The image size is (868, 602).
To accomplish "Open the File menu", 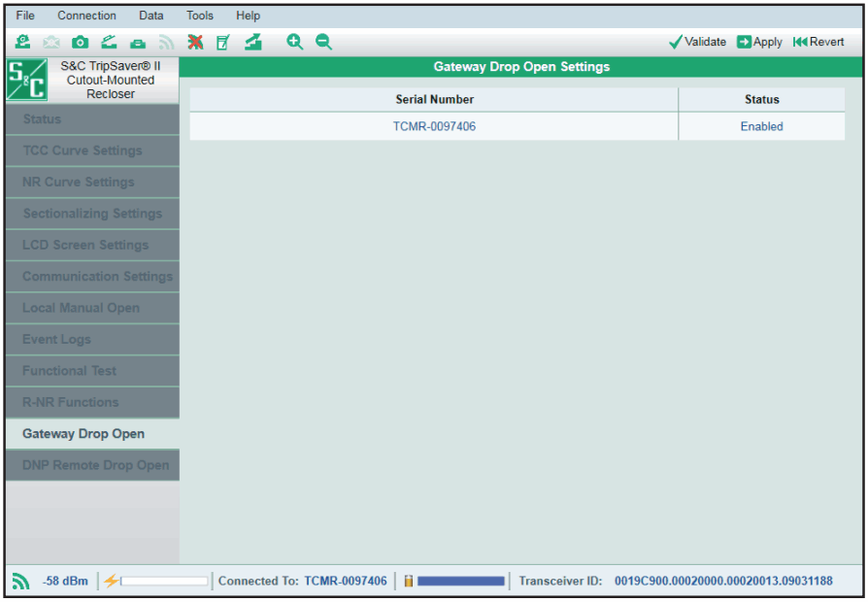I will pyautogui.click(x=25, y=16).
